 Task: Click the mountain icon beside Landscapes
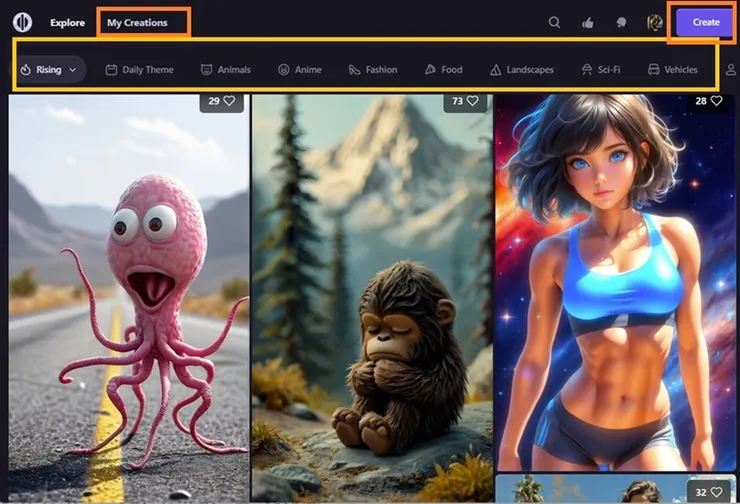click(496, 70)
